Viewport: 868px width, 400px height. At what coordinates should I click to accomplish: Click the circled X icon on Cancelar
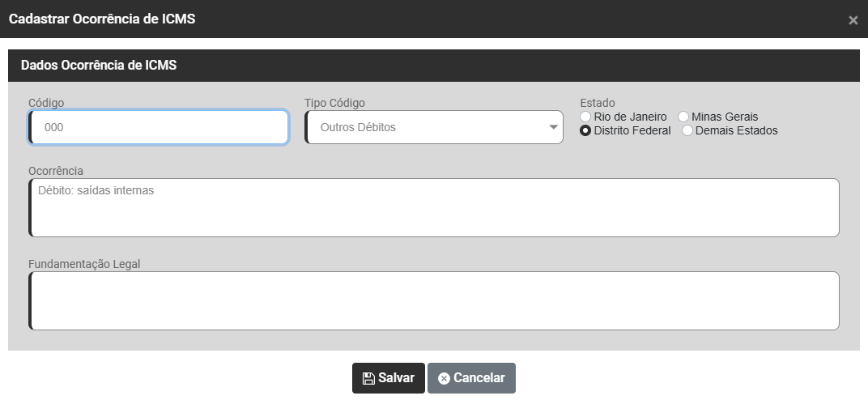coord(444,378)
